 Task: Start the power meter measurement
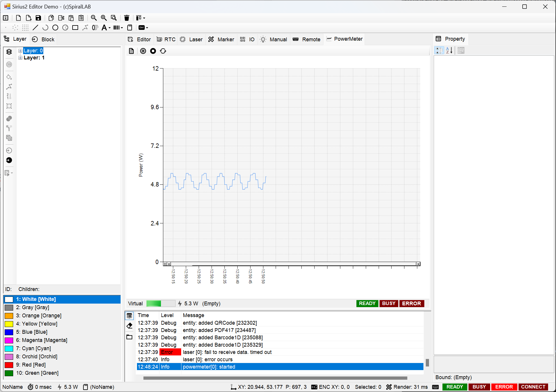(x=143, y=51)
